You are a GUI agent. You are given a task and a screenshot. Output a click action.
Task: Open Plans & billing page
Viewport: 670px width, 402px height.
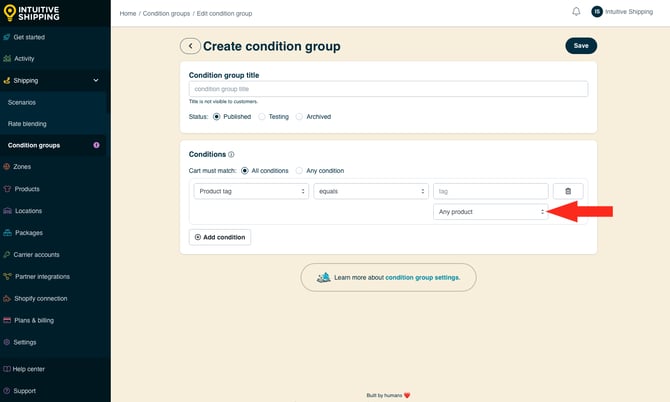tap(34, 320)
